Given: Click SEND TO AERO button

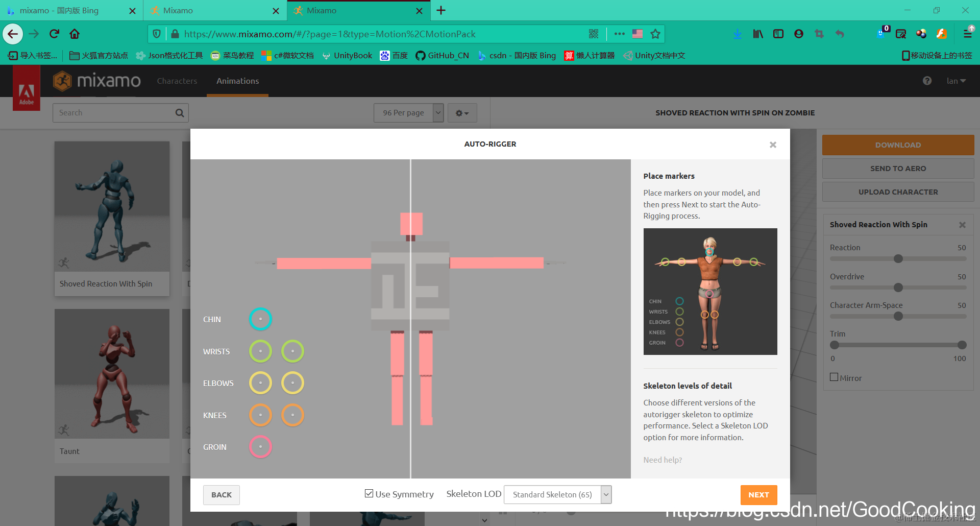Looking at the screenshot, I should (x=898, y=169).
